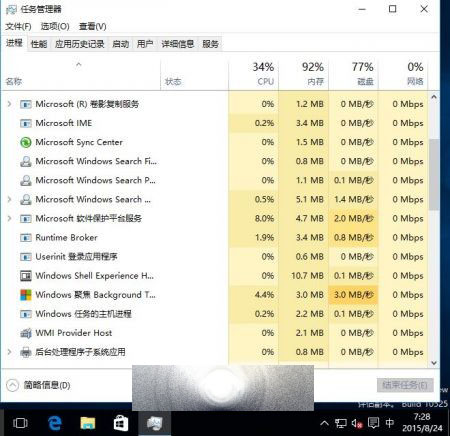The height and width of the screenshot is (436, 450).
Task: Click the Microsoft 软件保护平台服务 icon
Action: pyautogui.click(x=26, y=219)
